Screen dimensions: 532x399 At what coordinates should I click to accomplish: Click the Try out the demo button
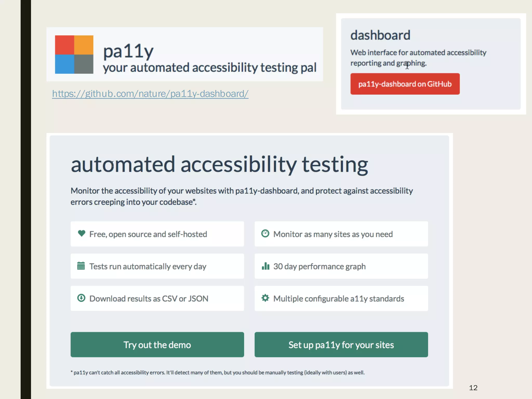[x=157, y=345]
